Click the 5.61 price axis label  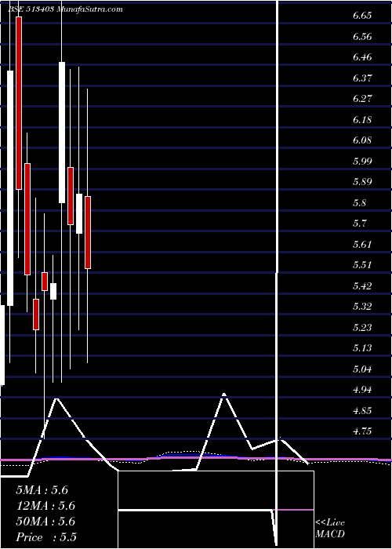[x=362, y=245]
